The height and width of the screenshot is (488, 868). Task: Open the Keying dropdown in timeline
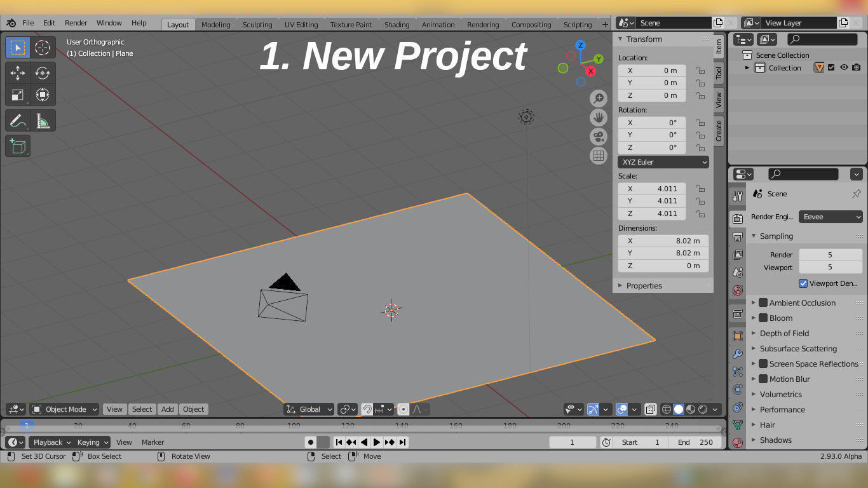(x=93, y=442)
